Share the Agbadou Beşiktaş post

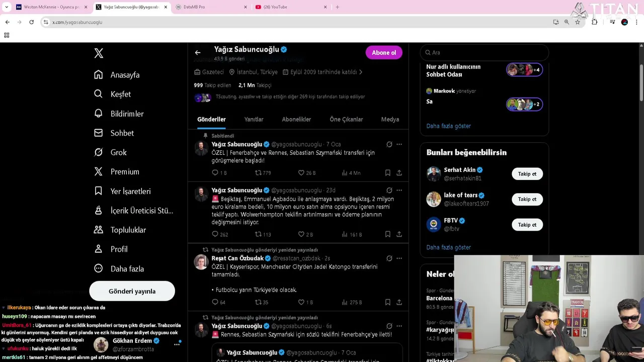(x=399, y=234)
